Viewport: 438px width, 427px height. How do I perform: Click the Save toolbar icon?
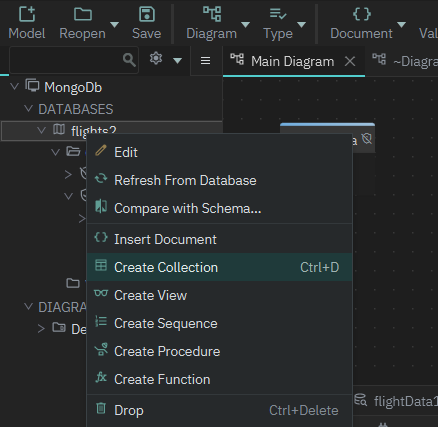click(147, 14)
